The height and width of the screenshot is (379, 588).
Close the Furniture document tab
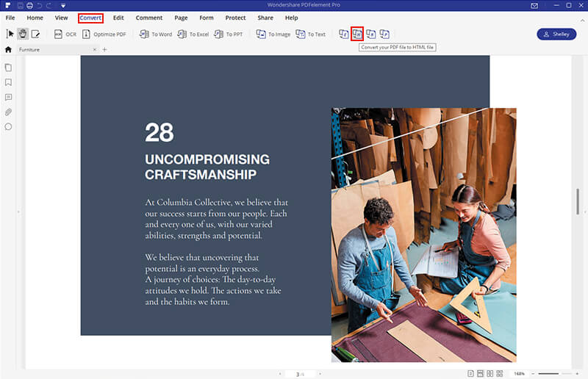point(94,49)
